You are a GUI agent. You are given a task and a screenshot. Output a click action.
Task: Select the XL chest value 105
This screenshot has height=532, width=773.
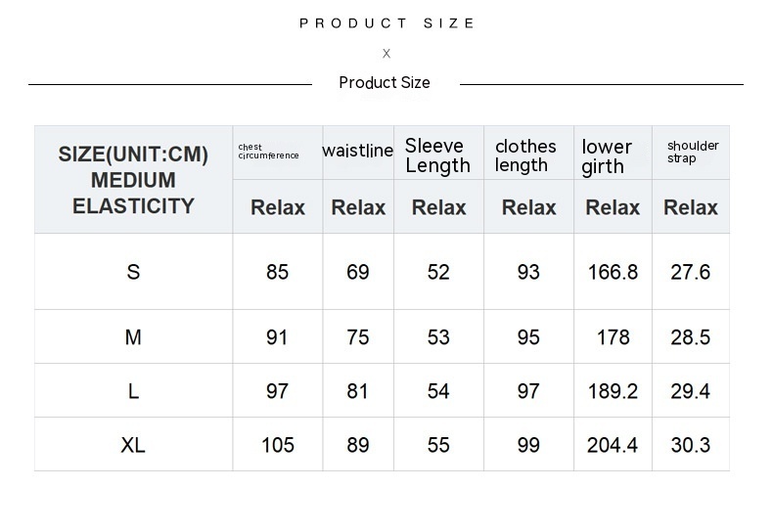[x=278, y=445]
